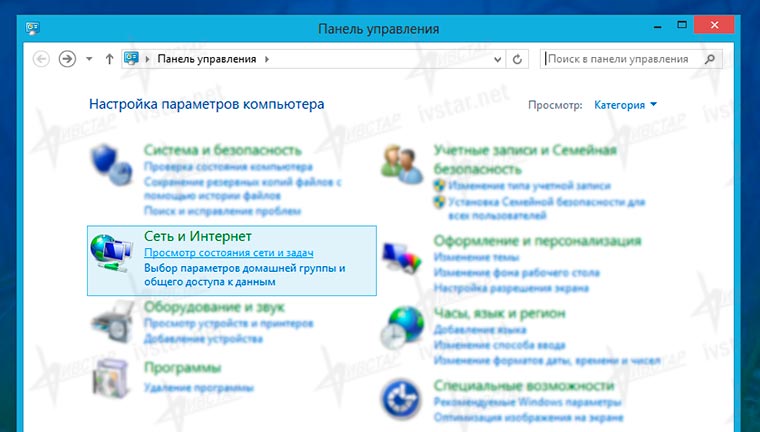Open Часы, язык и регион category
The width and height of the screenshot is (760, 432).
pos(499,313)
